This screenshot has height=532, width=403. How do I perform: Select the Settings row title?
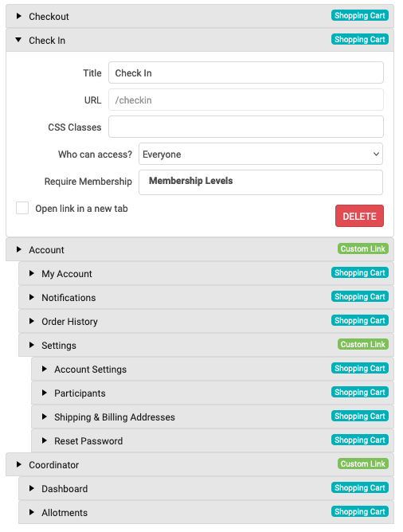59,346
